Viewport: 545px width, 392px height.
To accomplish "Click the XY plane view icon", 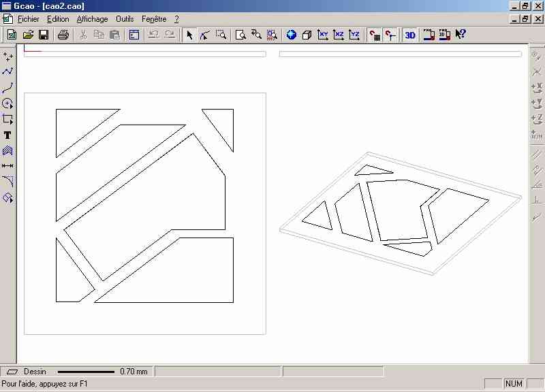I will click(x=323, y=35).
